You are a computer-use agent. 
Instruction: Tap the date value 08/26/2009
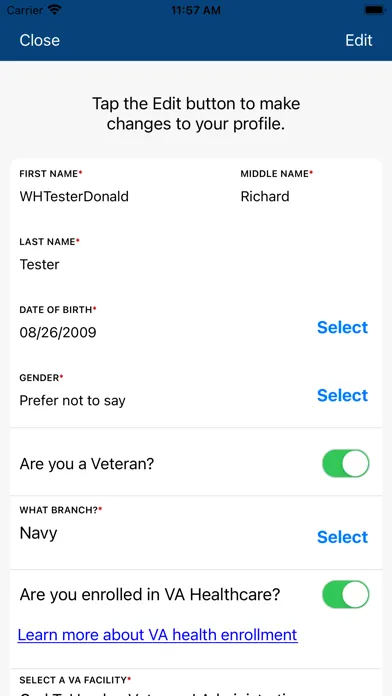(x=58, y=332)
